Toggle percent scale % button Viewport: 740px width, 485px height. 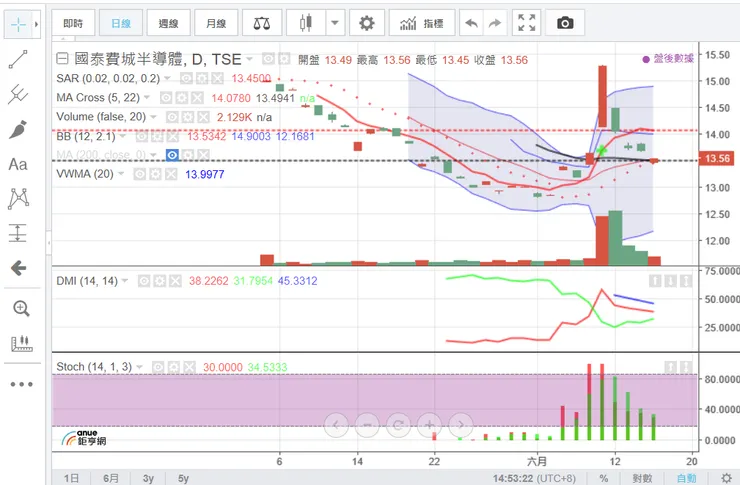(x=604, y=478)
